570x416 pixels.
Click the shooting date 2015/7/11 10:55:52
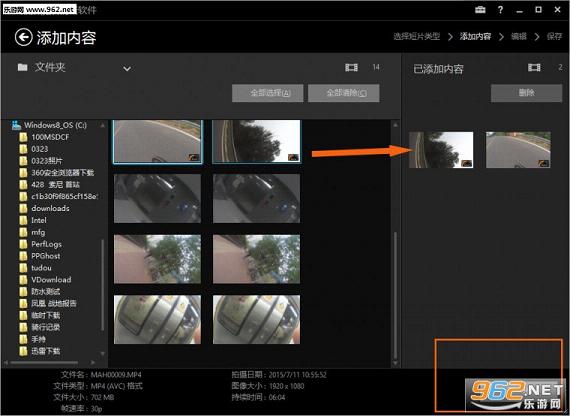tap(298, 375)
